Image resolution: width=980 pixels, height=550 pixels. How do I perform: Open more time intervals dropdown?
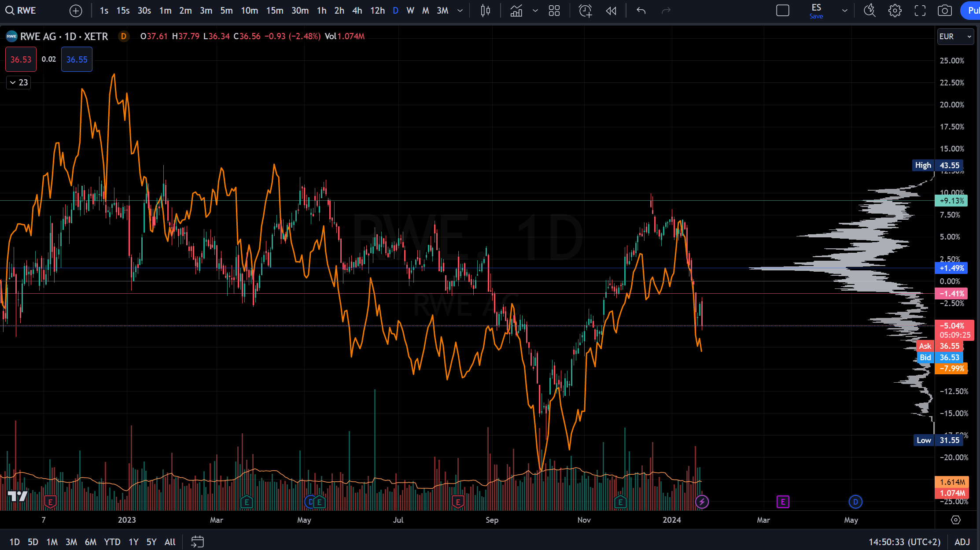(x=460, y=11)
